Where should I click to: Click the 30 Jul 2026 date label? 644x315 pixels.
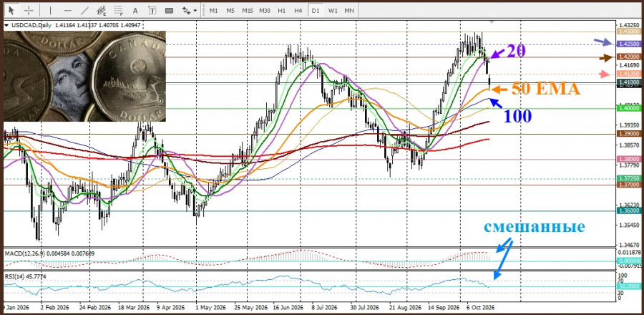[366, 308]
